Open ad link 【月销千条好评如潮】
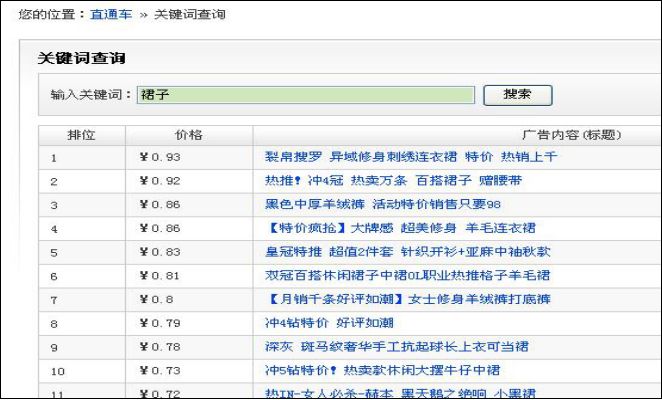This screenshot has height=400, width=662. click(407, 299)
